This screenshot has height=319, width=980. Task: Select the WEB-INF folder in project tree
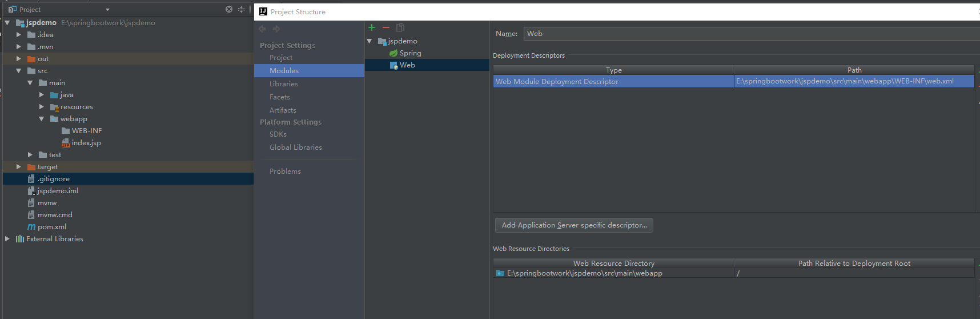87,131
